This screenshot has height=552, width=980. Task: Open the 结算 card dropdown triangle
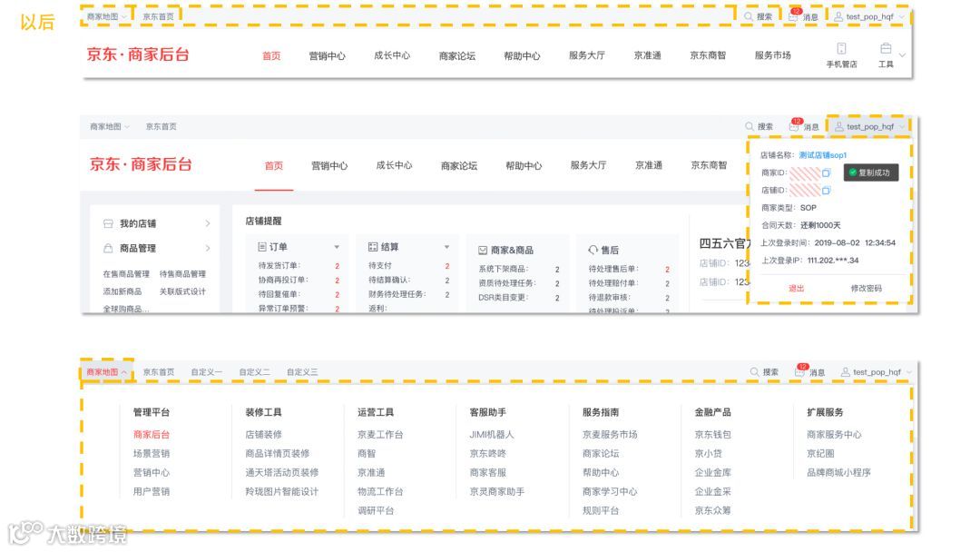point(446,247)
